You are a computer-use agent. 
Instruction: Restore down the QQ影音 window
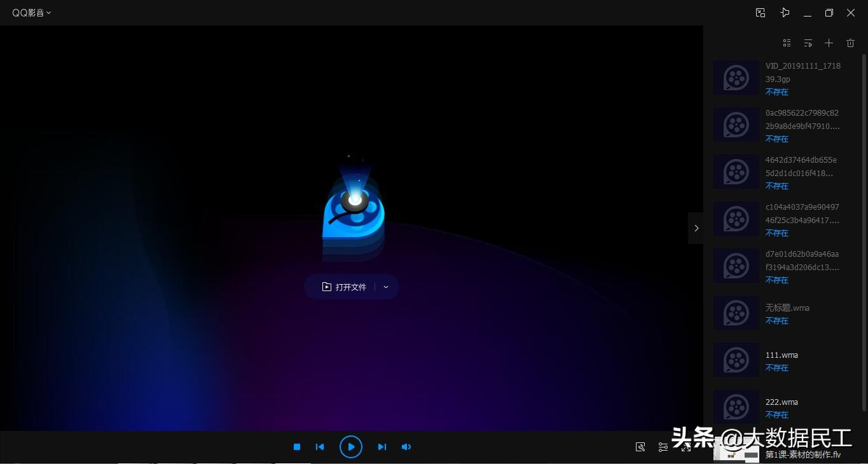pyautogui.click(x=829, y=13)
